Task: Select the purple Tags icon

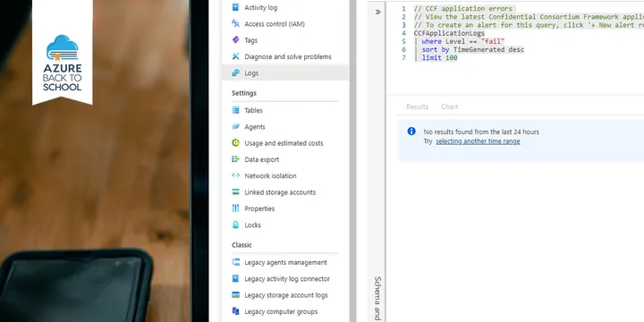Action: [236, 40]
